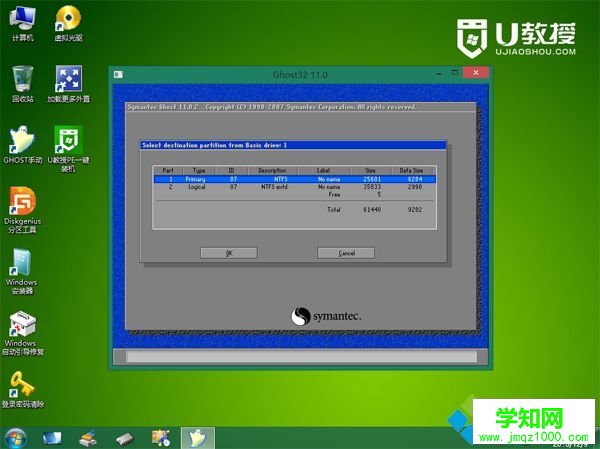The height and width of the screenshot is (449, 600).
Task: Open the 计算机 desktop icon
Action: [x=23, y=24]
